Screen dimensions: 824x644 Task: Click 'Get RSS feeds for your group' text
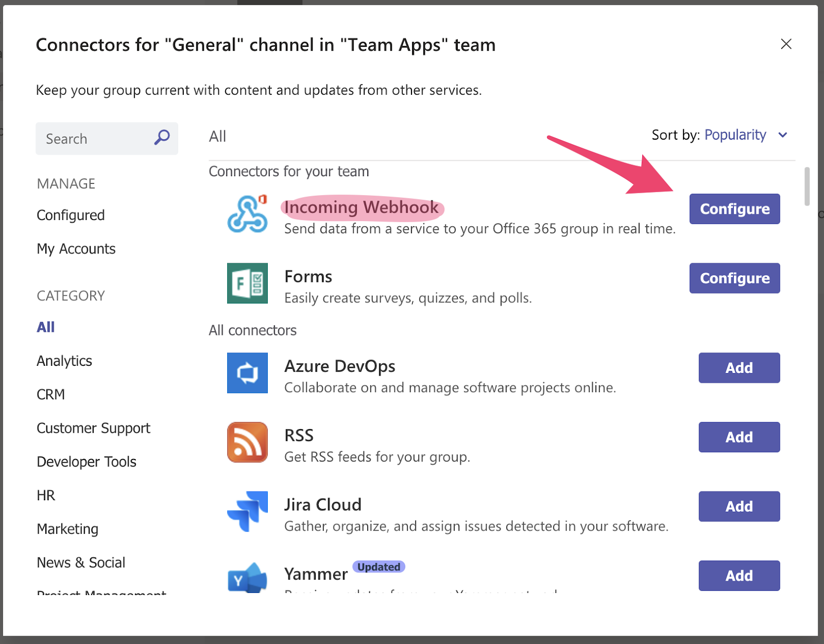377,457
